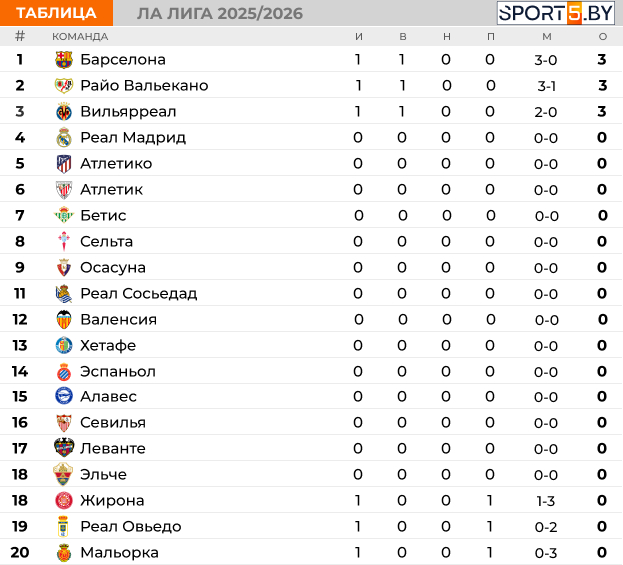The width and height of the screenshot is (623, 565).
Task: Click the Barcelona club crest
Action: [x=64, y=60]
